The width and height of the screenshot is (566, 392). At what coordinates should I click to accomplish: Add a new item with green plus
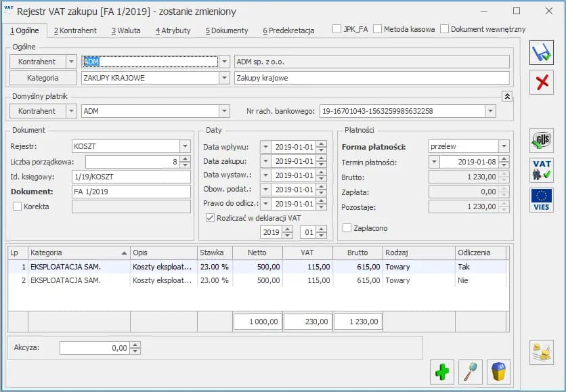coord(442,372)
